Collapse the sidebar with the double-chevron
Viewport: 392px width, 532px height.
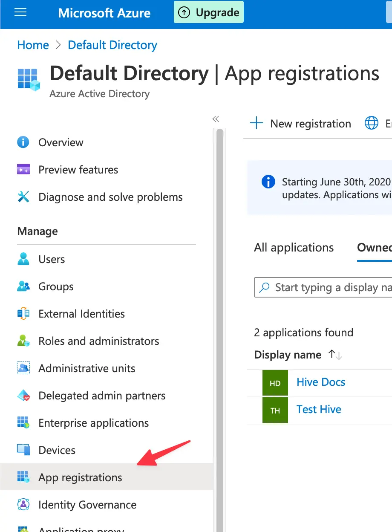pos(216,119)
